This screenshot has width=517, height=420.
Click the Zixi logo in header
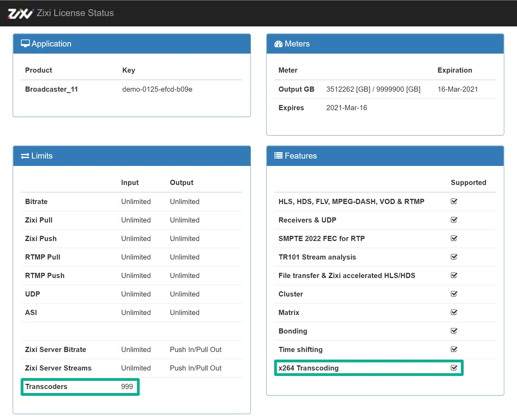[20, 13]
